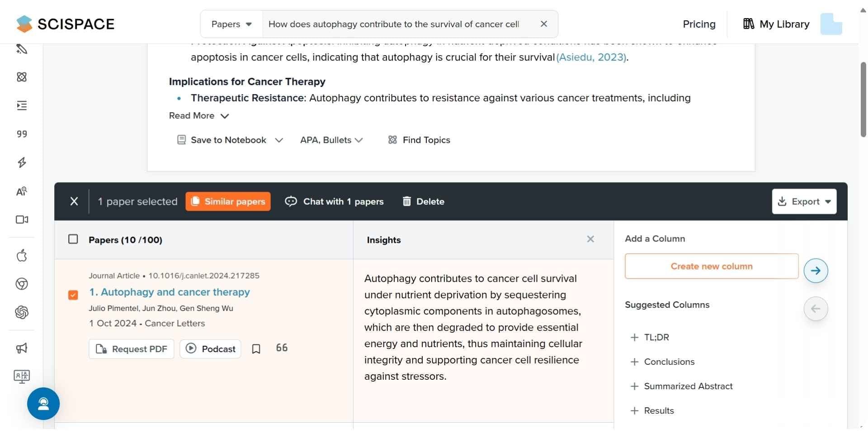Select all papers using header checkbox
The width and height of the screenshot is (868, 434).
tap(73, 240)
